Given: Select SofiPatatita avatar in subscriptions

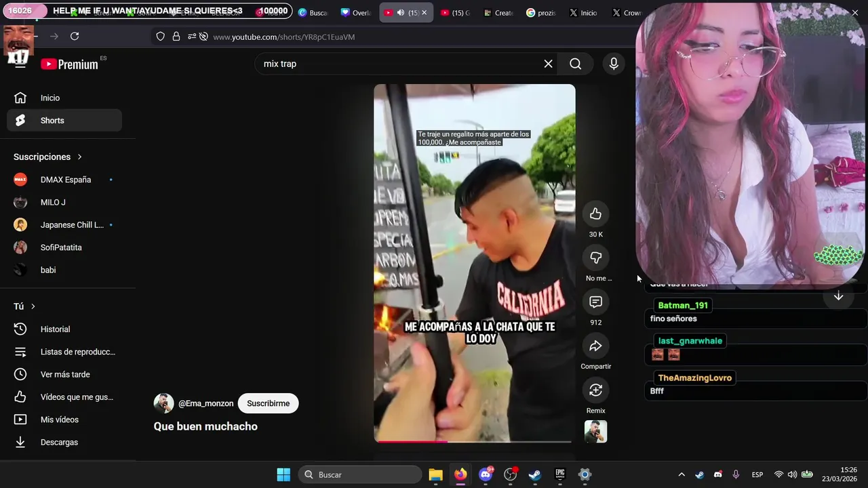Looking at the screenshot, I should [20, 247].
